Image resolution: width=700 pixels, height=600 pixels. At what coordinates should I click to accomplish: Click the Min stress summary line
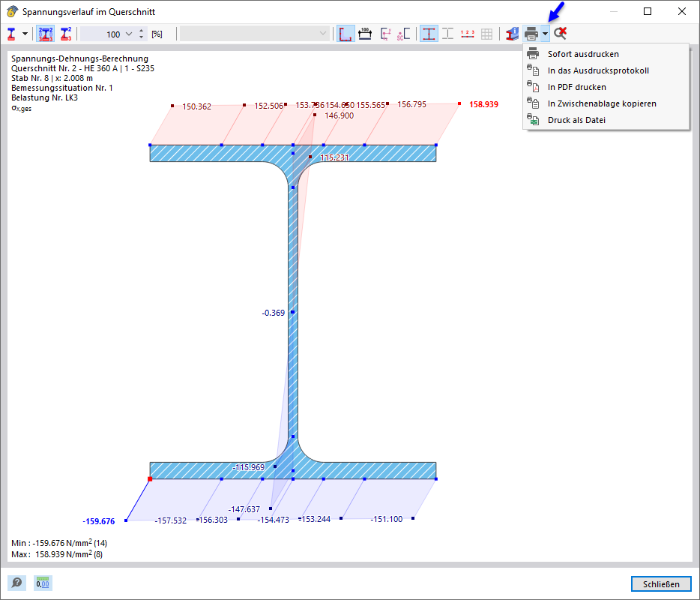[59, 543]
